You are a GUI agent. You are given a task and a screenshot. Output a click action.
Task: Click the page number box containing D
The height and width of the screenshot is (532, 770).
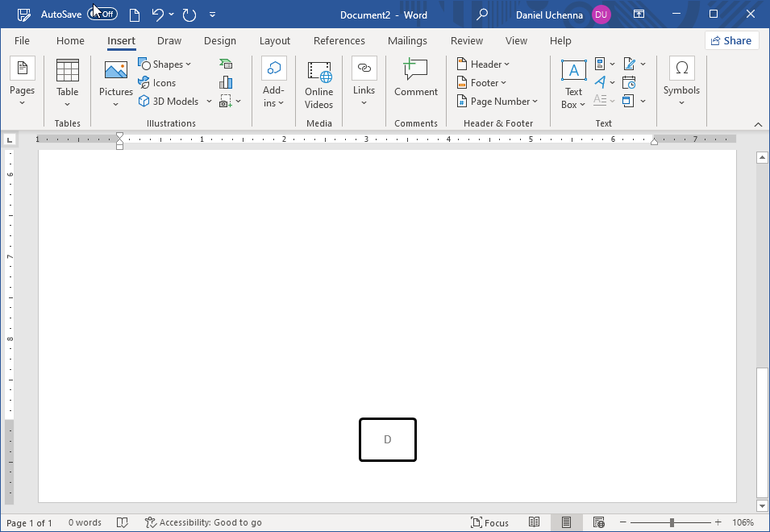coord(388,440)
